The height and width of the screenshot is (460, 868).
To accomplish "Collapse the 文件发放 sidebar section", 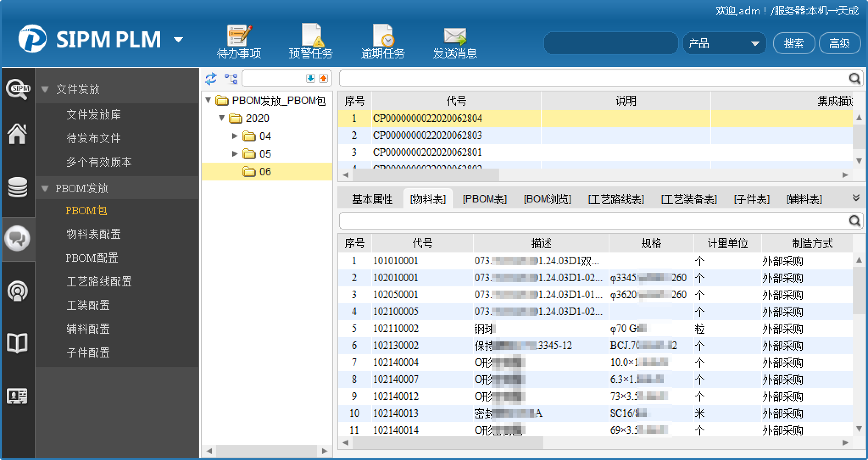I will coord(45,89).
